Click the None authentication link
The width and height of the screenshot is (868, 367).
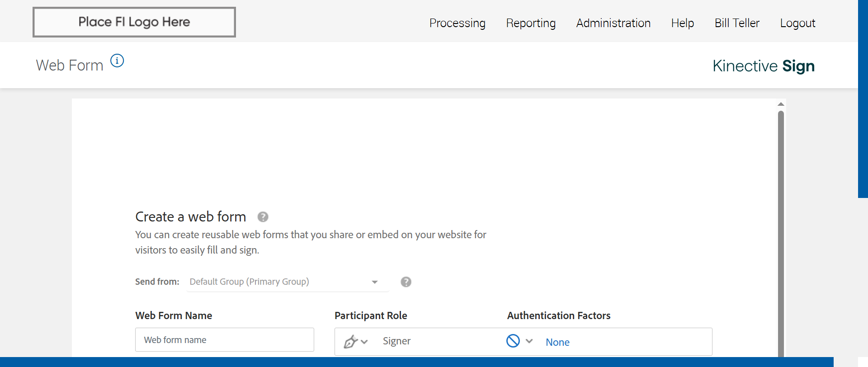(x=557, y=342)
